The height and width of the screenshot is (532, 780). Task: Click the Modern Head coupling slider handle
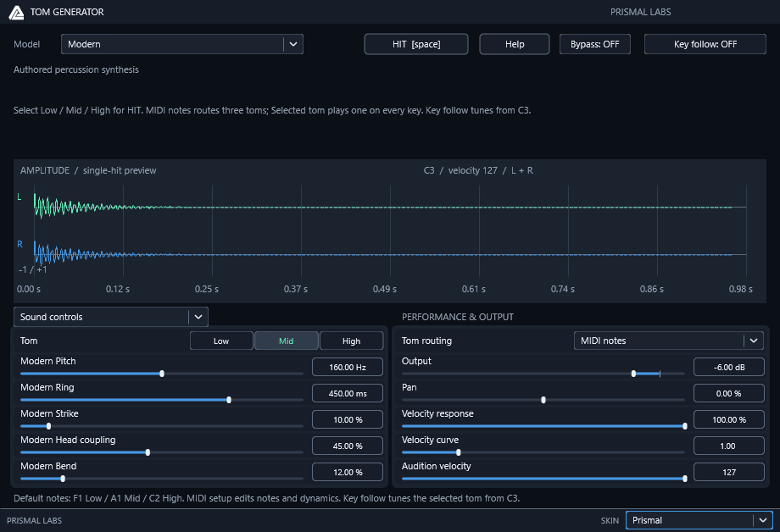click(x=148, y=452)
